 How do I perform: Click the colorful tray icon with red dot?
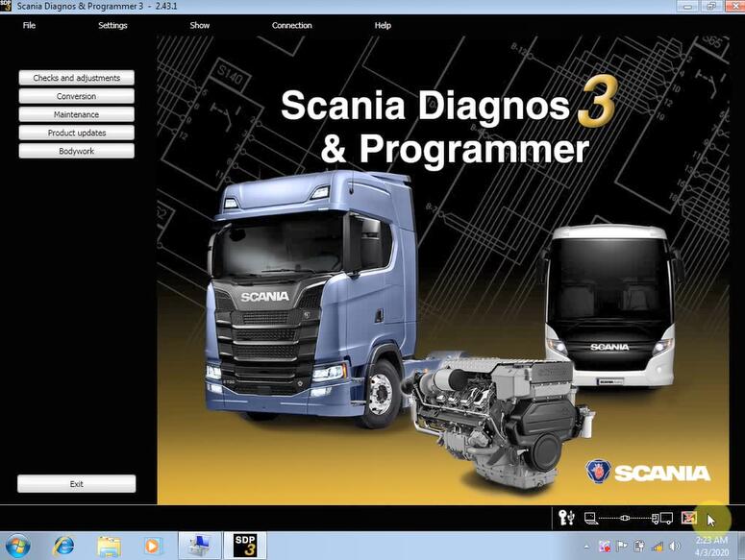point(605,547)
